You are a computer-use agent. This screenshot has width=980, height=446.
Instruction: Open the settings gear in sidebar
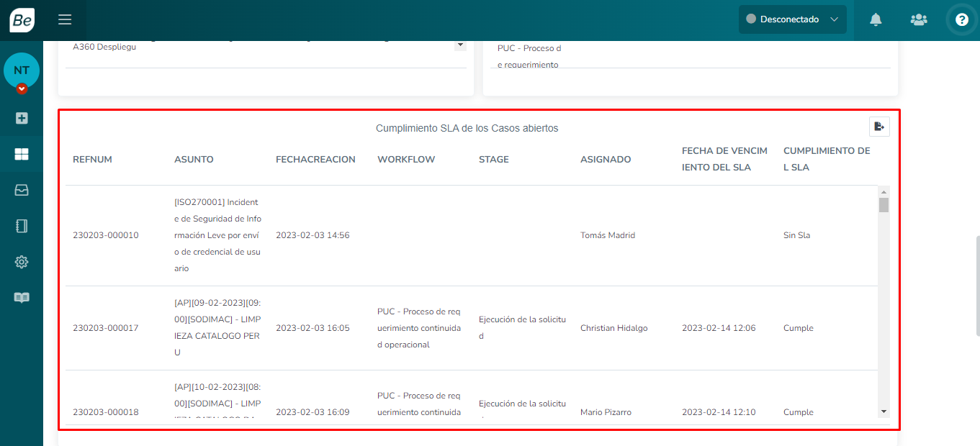pos(22,262)
